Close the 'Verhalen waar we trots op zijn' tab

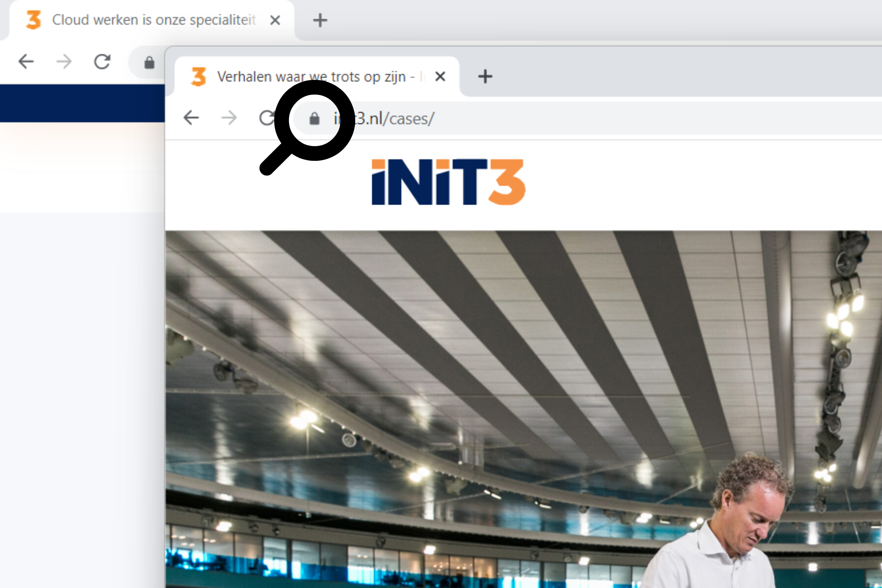click(x=440, y=76)
